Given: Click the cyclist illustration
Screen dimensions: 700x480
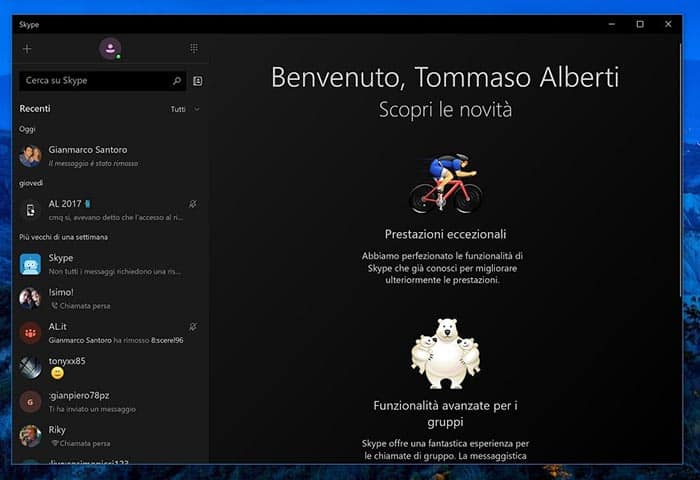Looking at the screenshot, I should (x=446, y=184).
